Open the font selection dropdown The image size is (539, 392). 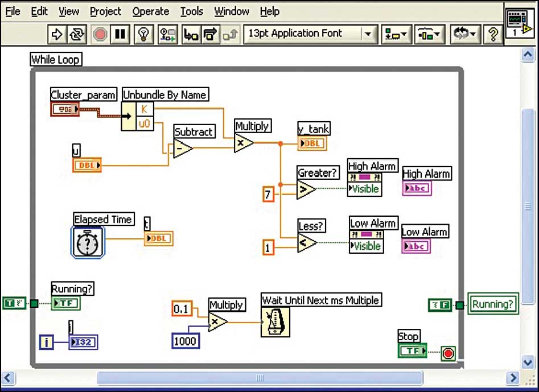point(368,34)
